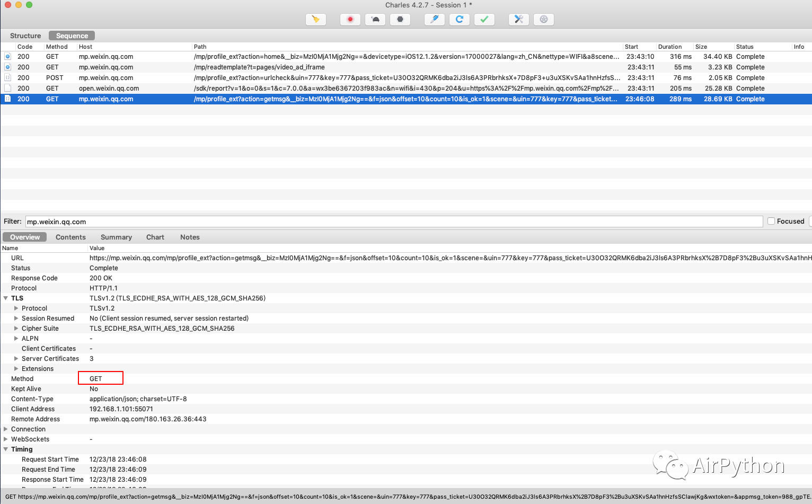Compose a new request with the pen icon
The image size is (812, 504).
[x=435, y=20]
